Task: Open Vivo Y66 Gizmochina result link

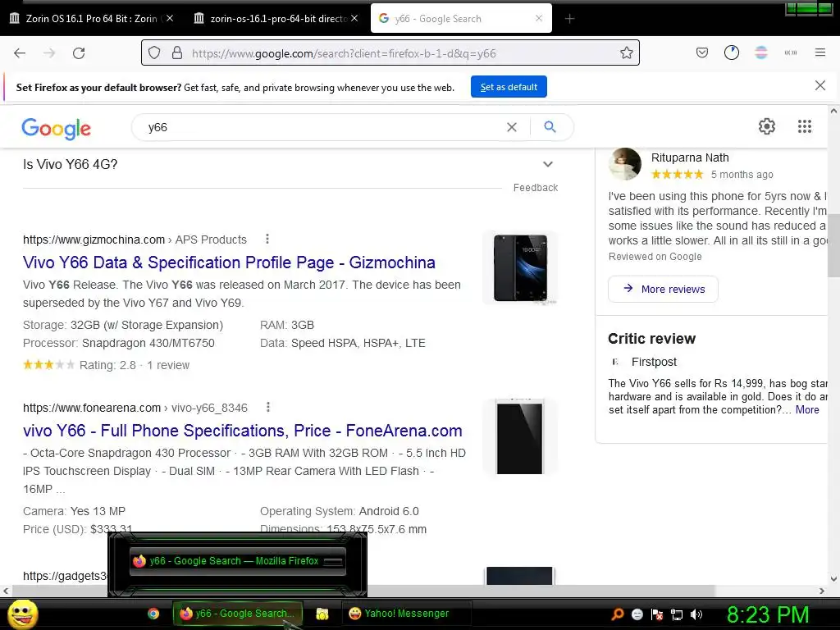Action: 229,262
